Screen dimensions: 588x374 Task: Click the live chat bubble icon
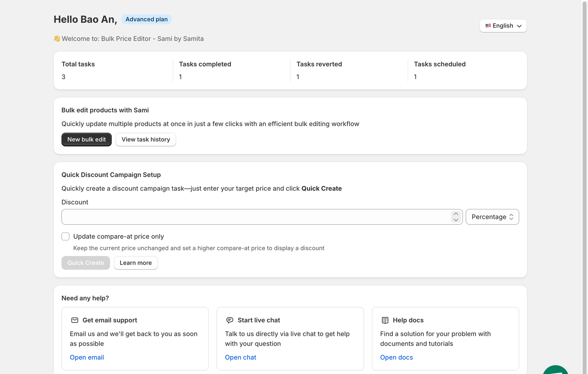(230, 320)
